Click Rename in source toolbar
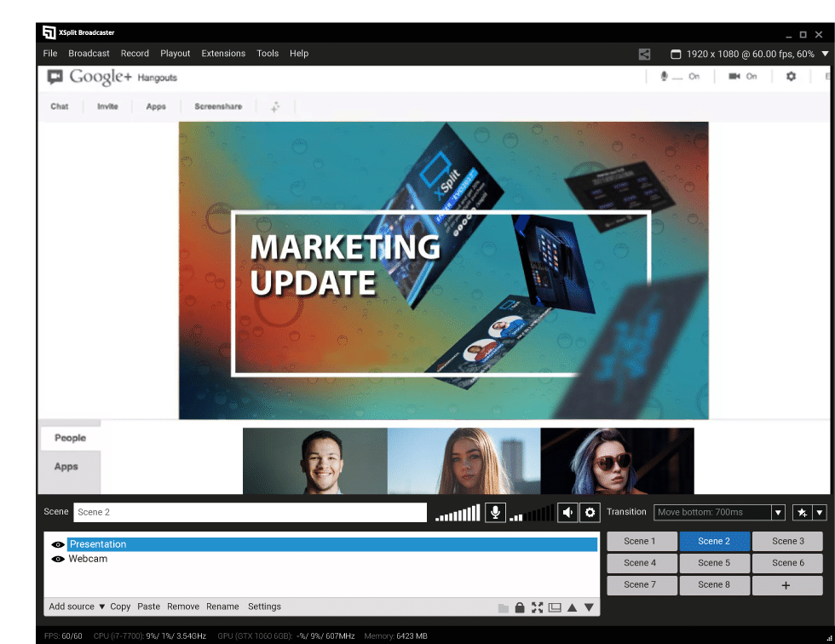The height and width of the screenshot is (644, 835). pos(222,607)
